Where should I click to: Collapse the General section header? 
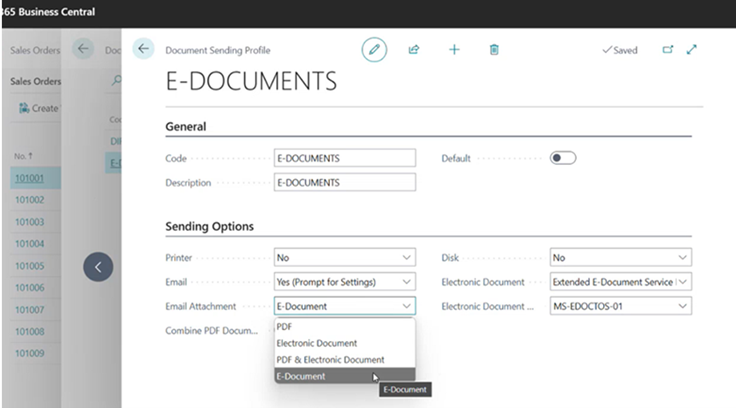(186, 127)
